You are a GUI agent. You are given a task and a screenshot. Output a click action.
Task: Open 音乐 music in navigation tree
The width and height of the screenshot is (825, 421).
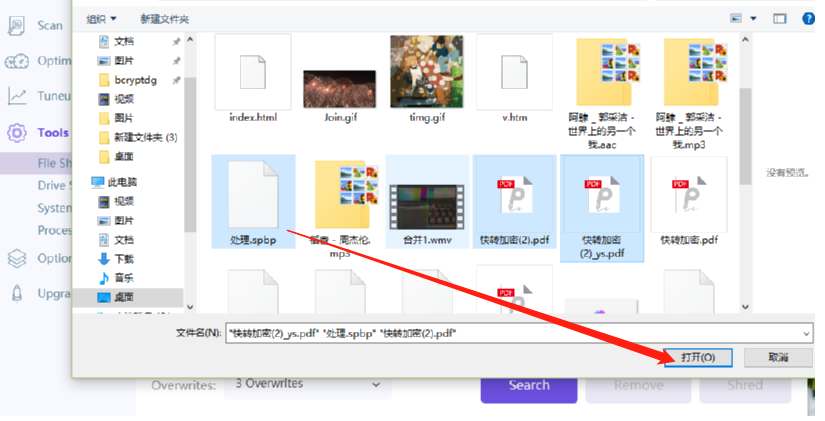point(116,278)
